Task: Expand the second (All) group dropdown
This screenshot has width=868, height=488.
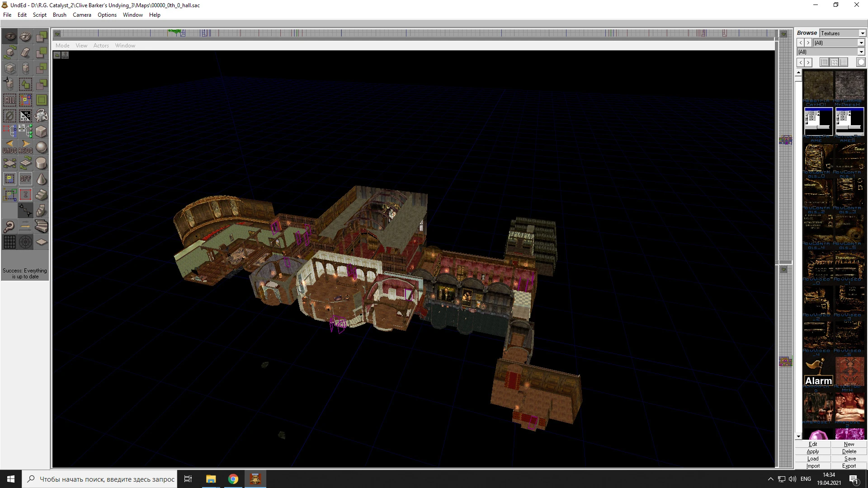Action: click(861, 52)
